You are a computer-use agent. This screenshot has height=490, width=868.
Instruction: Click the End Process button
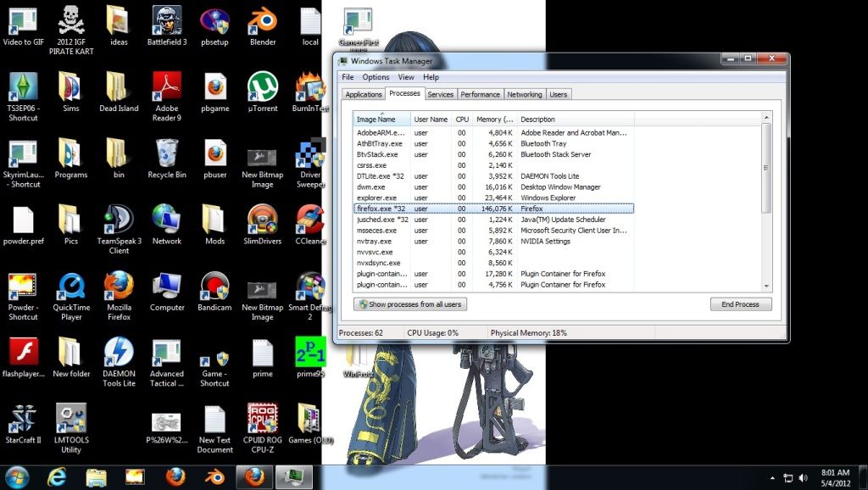740,304
